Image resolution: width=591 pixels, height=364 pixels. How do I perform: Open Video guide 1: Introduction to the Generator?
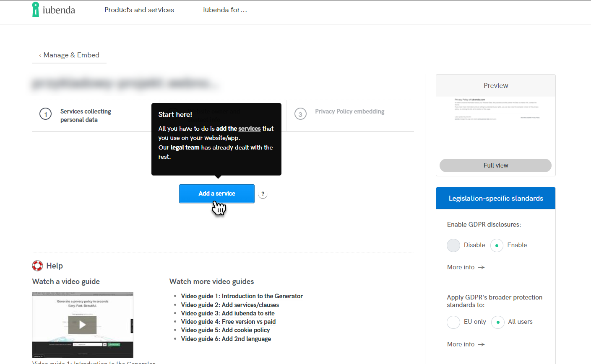[242, 296]
